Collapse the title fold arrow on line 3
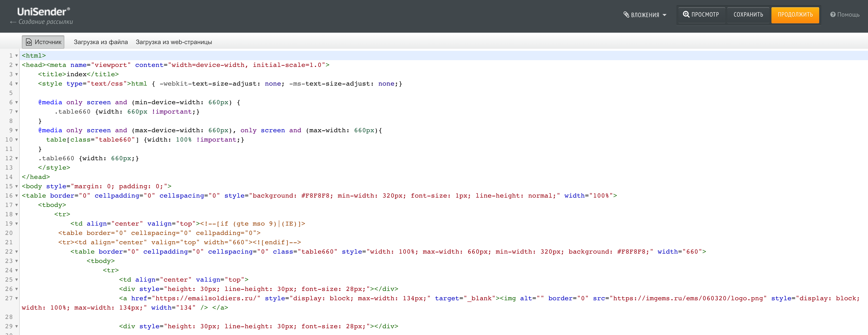 pyautogui.click(x=17, y=74)
